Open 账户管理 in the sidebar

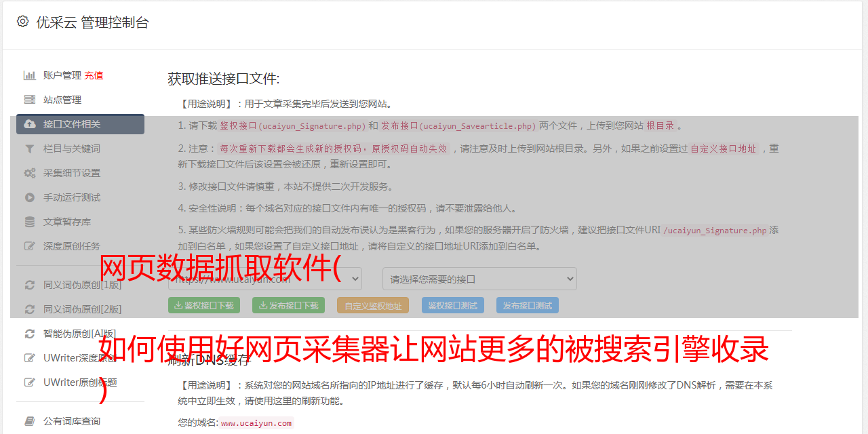[x=62, y=75]
